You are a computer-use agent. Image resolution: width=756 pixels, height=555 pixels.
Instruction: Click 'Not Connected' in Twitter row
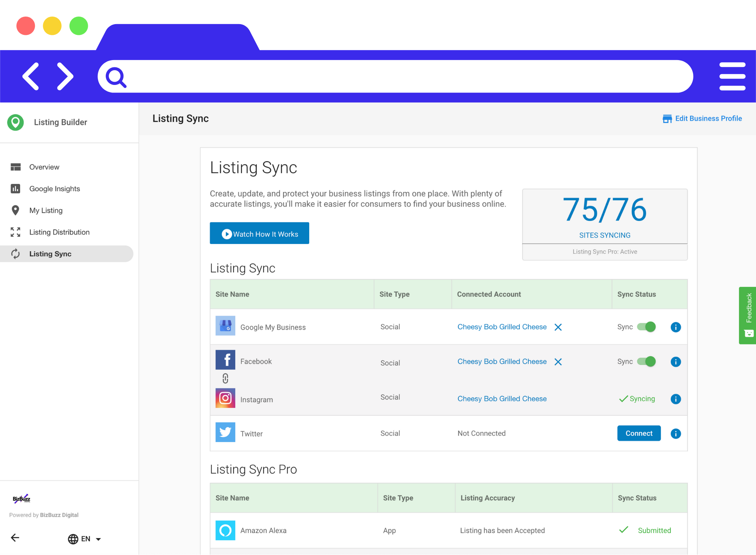pyautogui.click(x=482, y=433)
